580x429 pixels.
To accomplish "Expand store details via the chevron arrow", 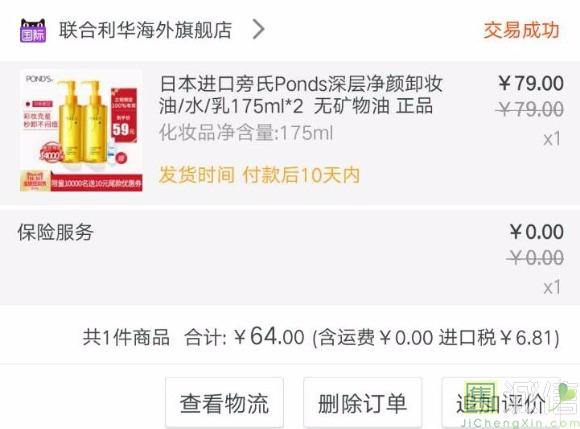I will pos(259,30).
